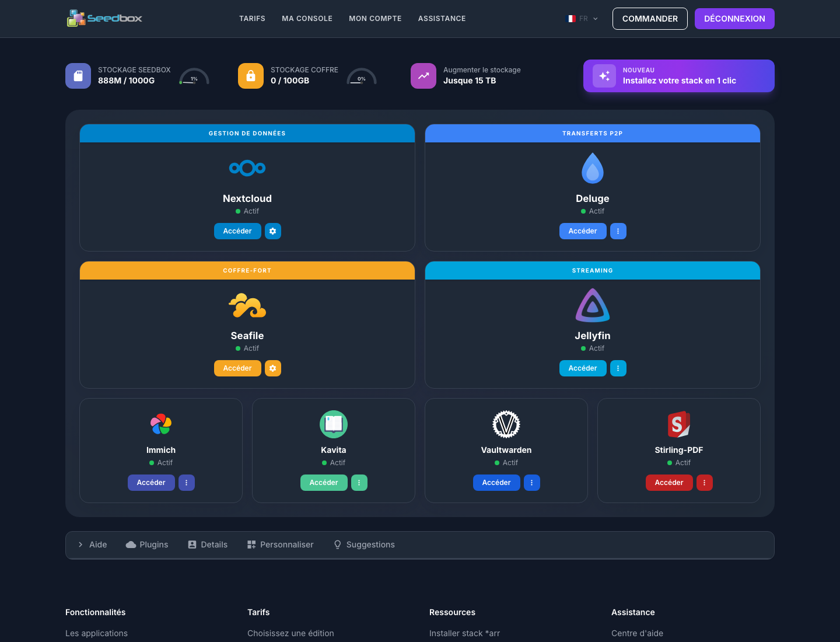Click Accéder for Deluge
Image resolution: width=840 pixels, height=642 pixels.
coord(583,231)
